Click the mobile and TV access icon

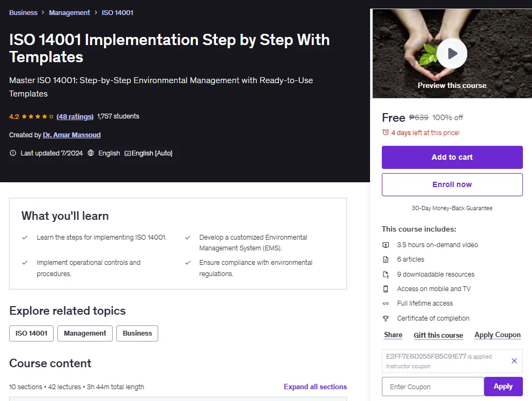(386, 289)
